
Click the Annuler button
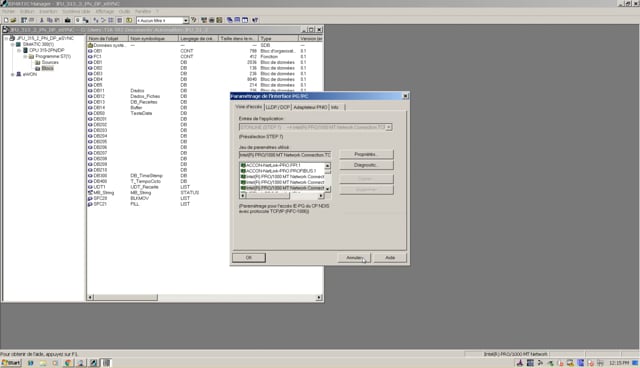(354, 258)
